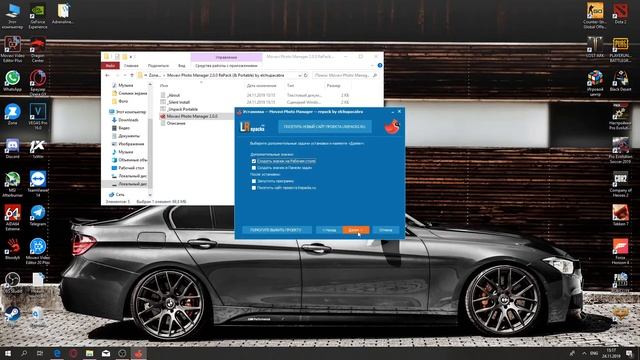Open the OBS Studio desktop shortcut
Screen dimensions: 640x360
click(x=12, y=283)
